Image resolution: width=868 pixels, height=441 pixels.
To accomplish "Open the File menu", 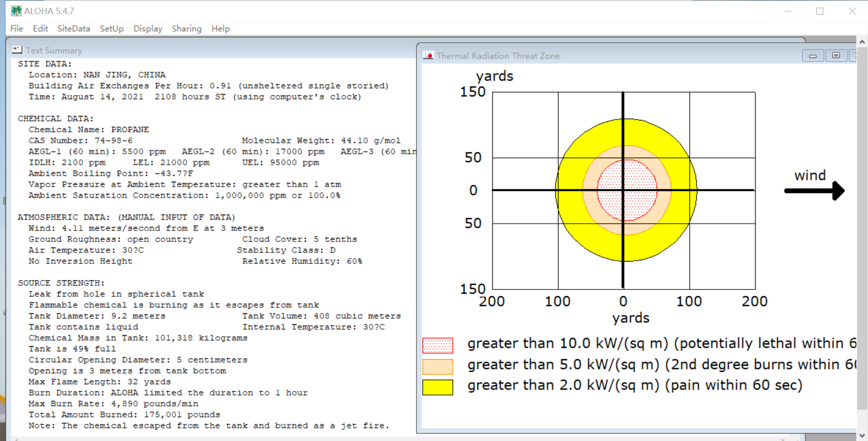I will point(16,28).
